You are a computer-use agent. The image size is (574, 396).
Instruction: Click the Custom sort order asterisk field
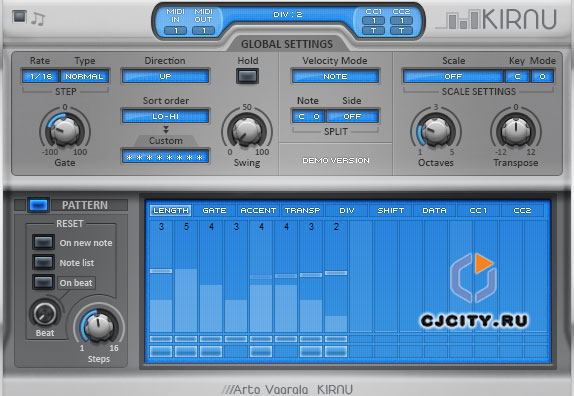[x=165, y=157]
